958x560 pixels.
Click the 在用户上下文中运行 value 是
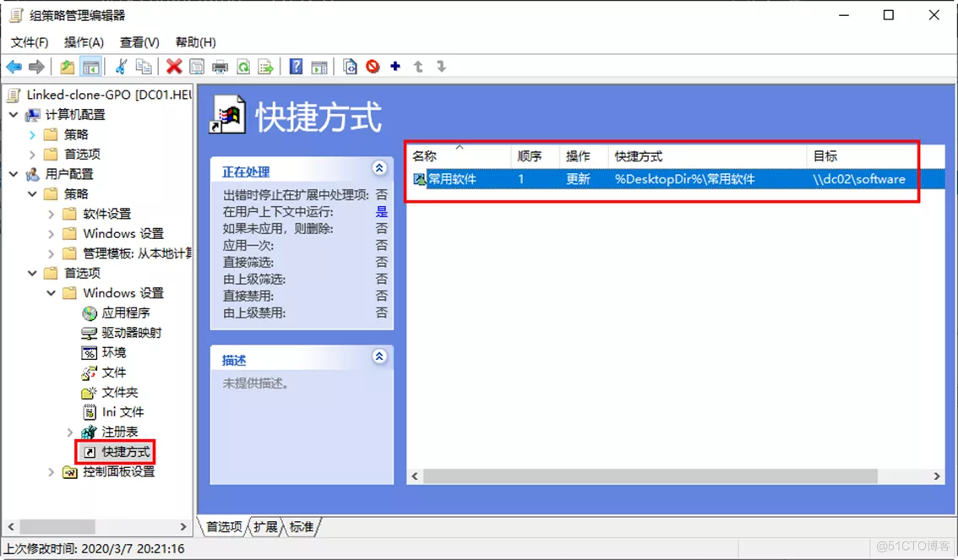381,212
